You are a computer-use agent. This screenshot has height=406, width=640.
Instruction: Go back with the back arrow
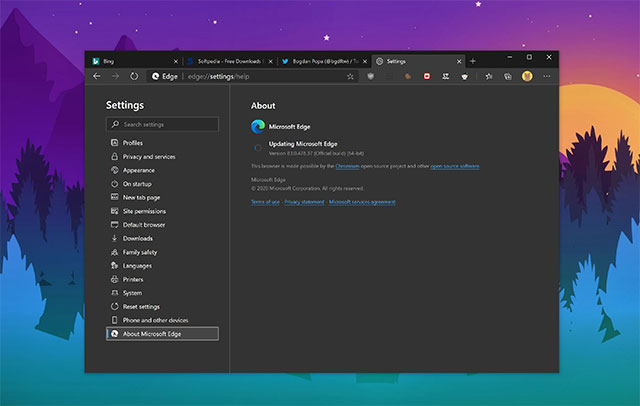coord(97,76)
